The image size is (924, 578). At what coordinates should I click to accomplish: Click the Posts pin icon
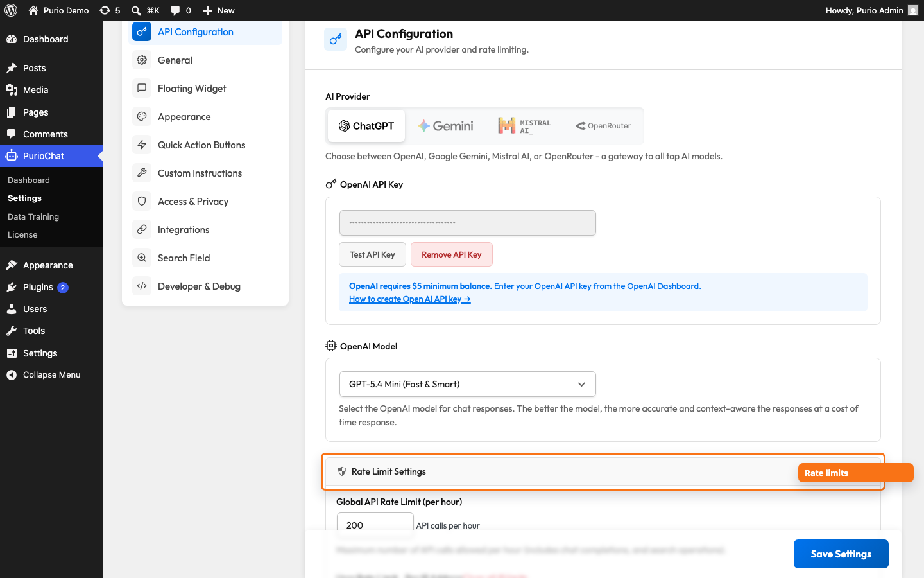(x=12, y=68)
